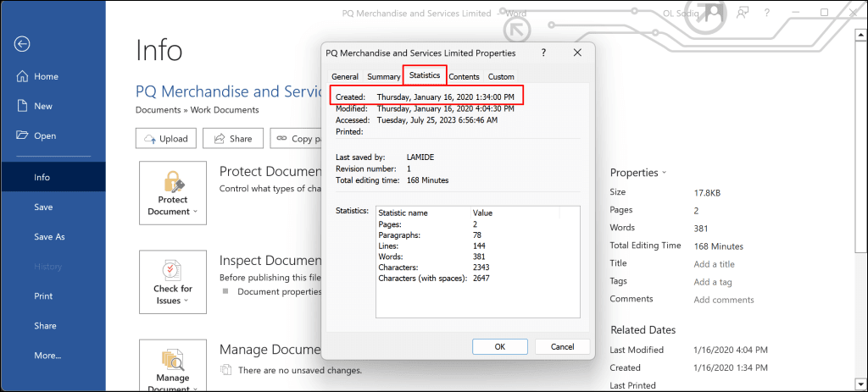Click the Upload button

click(165, 139)
